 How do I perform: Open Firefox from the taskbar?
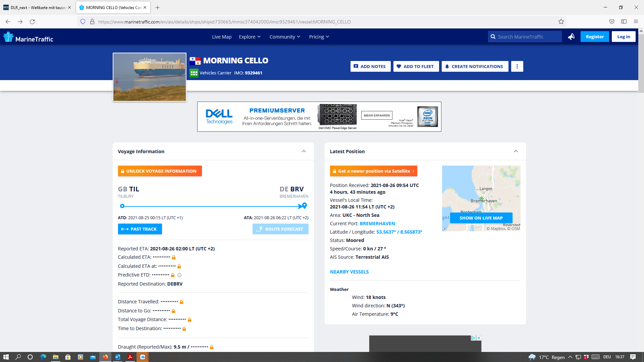105,357
